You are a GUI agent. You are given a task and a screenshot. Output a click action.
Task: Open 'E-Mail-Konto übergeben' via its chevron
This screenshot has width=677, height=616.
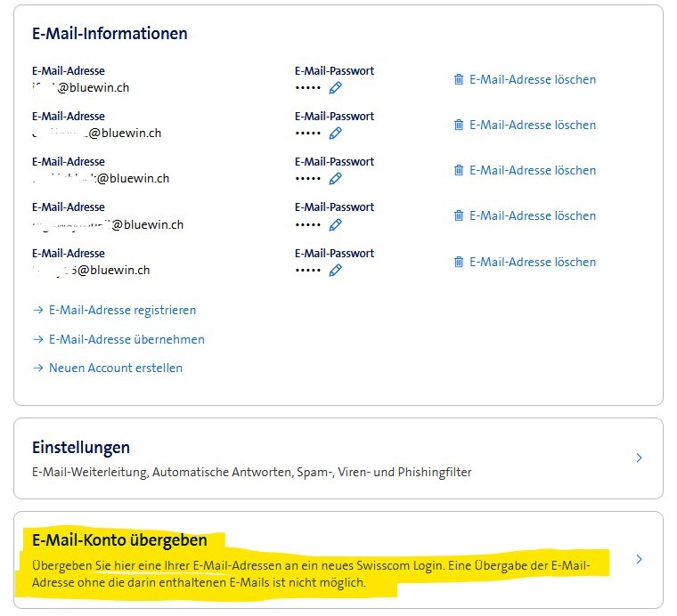(x=639, y=560)
